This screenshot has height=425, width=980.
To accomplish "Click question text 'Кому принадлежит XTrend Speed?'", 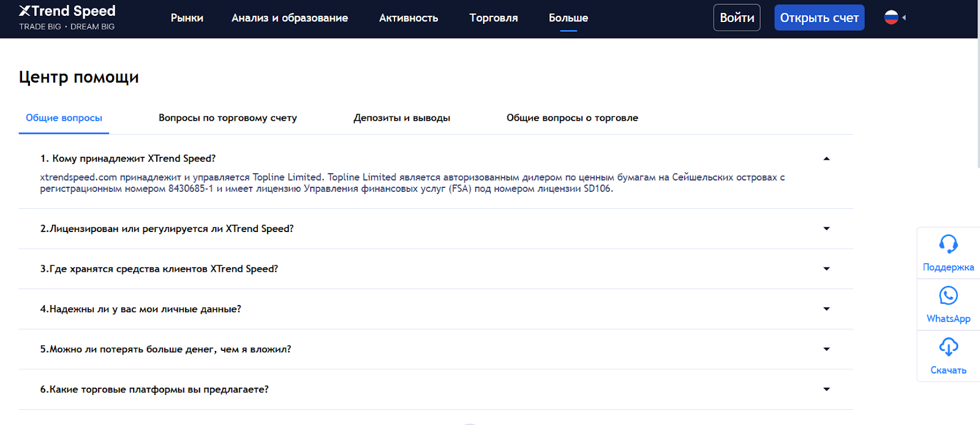I will point(134,159).
